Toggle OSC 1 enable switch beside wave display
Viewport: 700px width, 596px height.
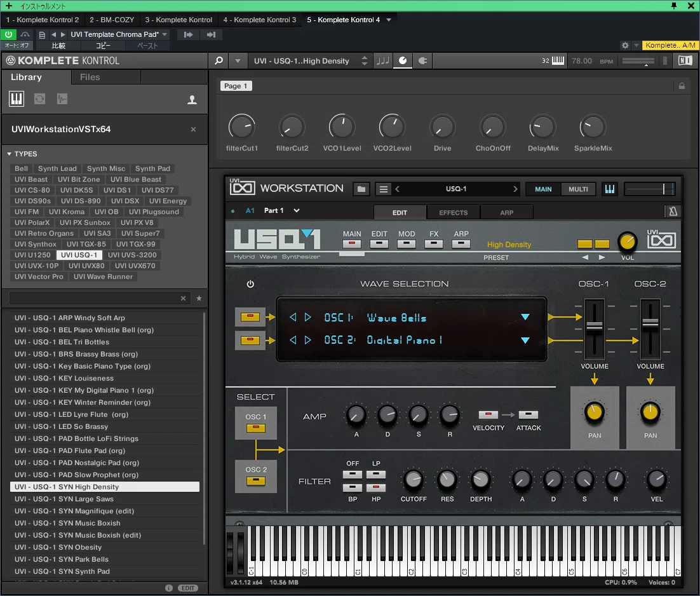[250, 317]
